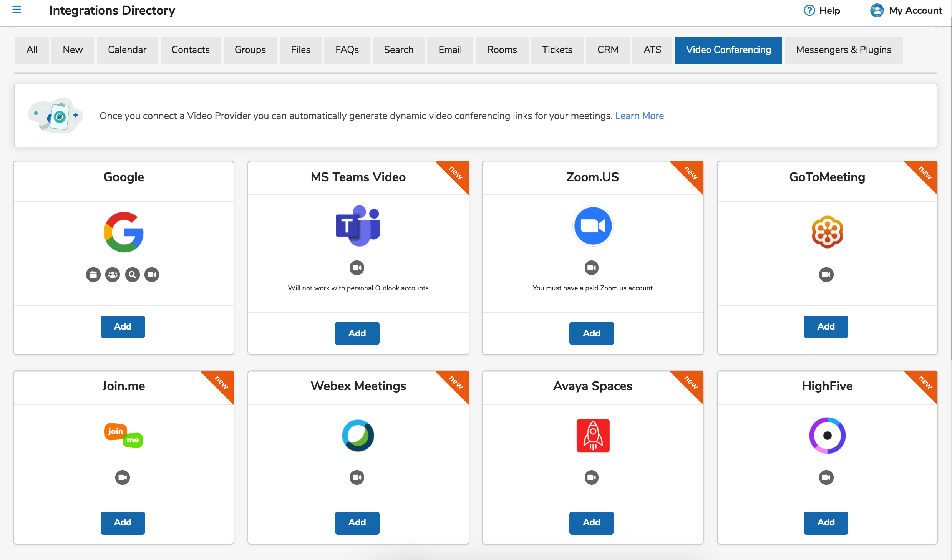This screenshot has height=560, width=952.
Task: Add the HighFive integration
Action: [x=826, y=523]
